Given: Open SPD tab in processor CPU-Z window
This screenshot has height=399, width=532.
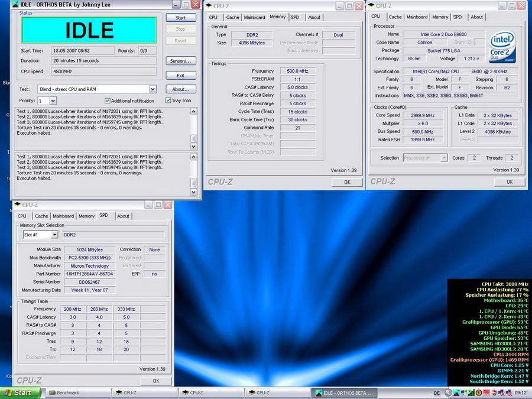Looking at the screenshot, I should point(458,17).
